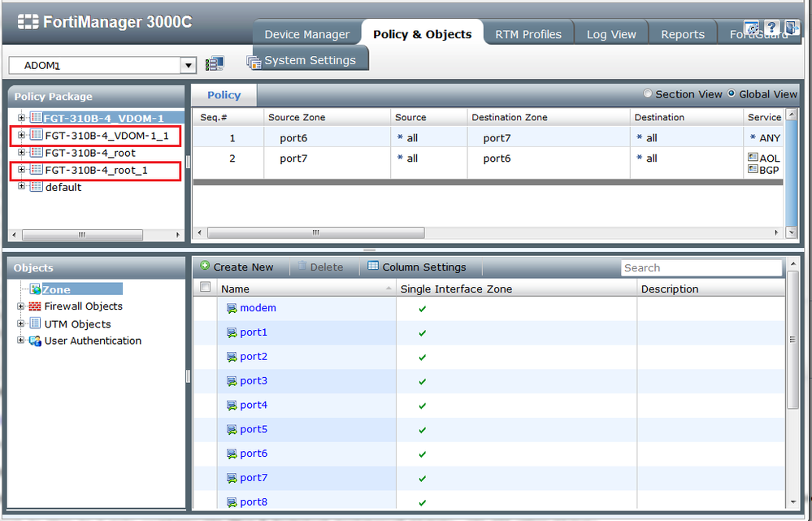Image resolution: width=812 pixels, height=521 pixels.
Task: Open the port6 zone link
Action: click(254, 454)
